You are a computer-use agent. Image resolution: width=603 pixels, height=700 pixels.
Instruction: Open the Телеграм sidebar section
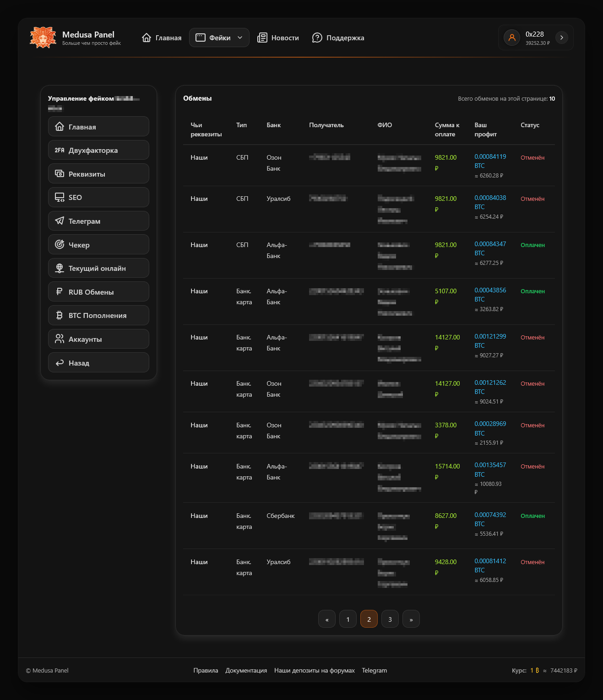(x=98, y=221)
